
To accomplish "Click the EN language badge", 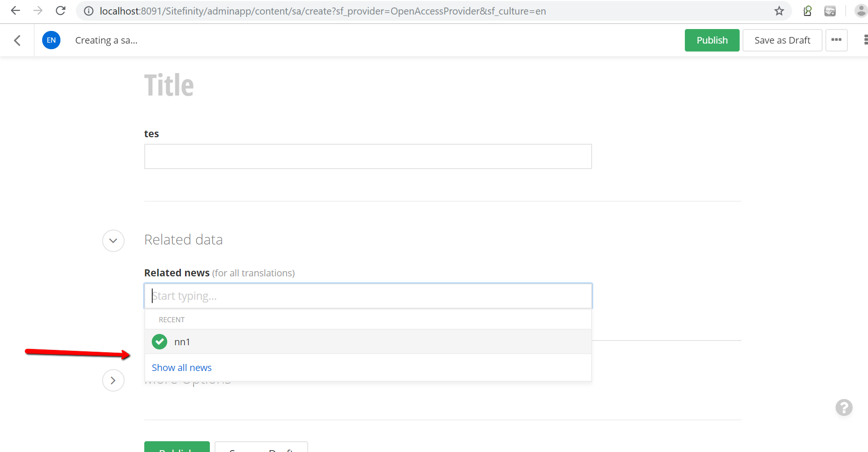I will pos(51,40).
